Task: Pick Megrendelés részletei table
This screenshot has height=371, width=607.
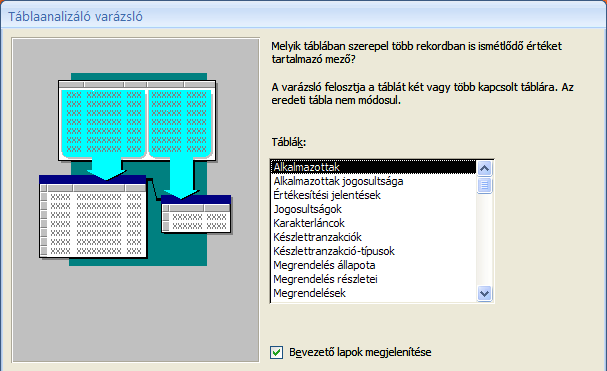Action: click(374, 279)
